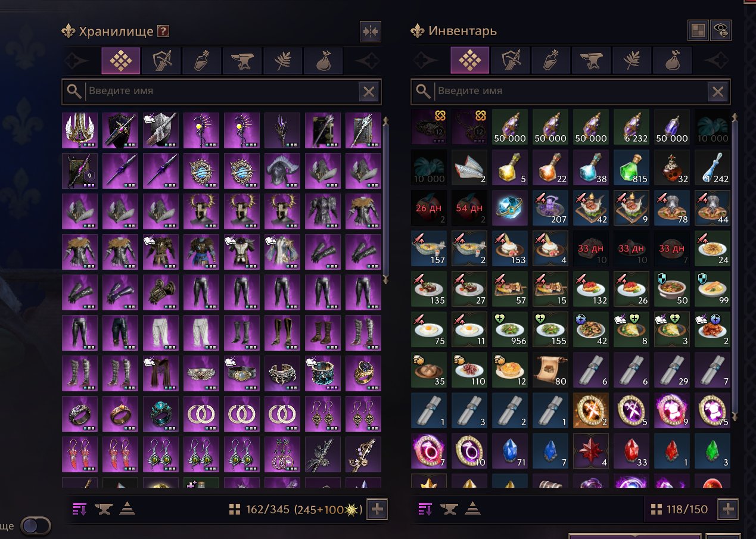The height and width of the screenshot is (539, 756).
Task: Open the Хранилище help question mark icon
Action: (x=163, y=31)
